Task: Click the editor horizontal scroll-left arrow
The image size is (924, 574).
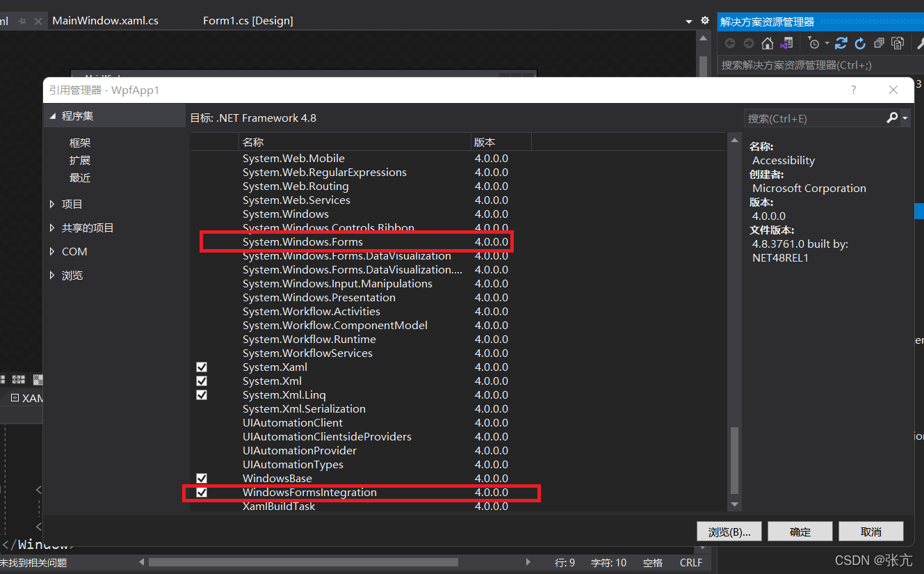Action: point(142,561)
